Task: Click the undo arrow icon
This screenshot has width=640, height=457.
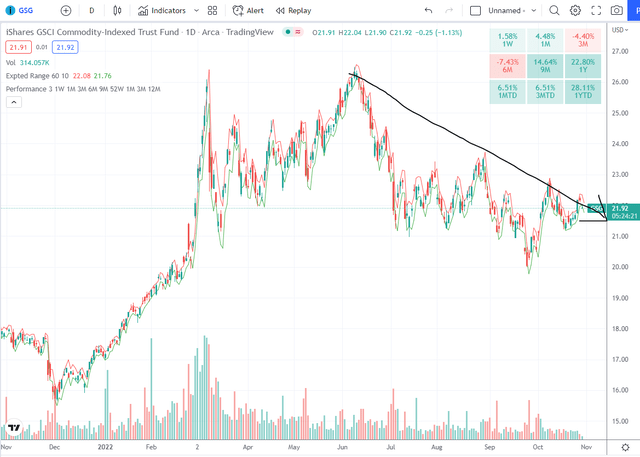Action: (x=428, y=11)
